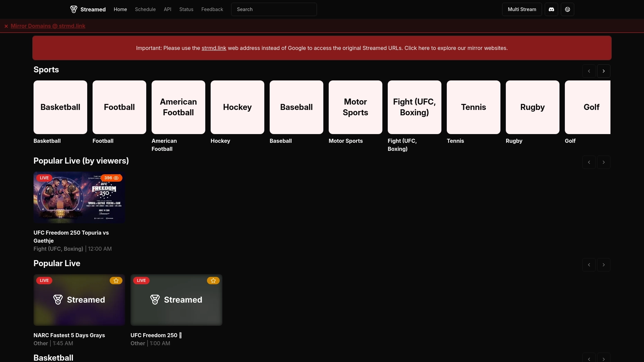Open the UFC Freedom 250 poster thumbnail
This screenshot has width=644, height=362.
(x=79, y=197)
